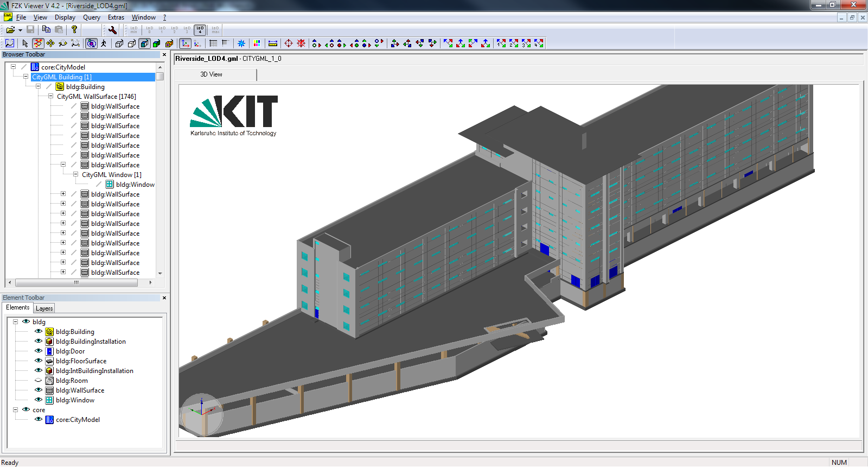
Task: Close the Browser Toolbar panel
Action: point(164,54)
